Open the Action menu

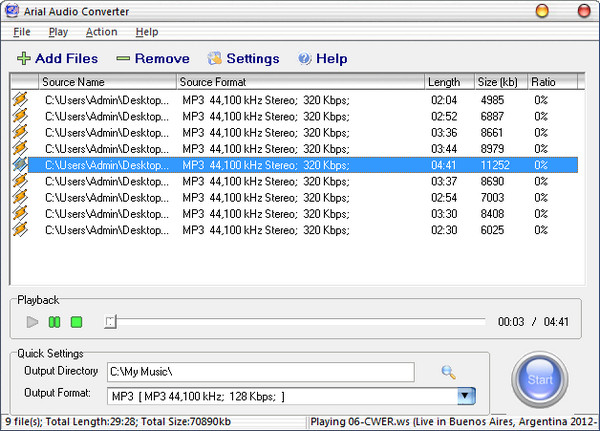[101, 32]
